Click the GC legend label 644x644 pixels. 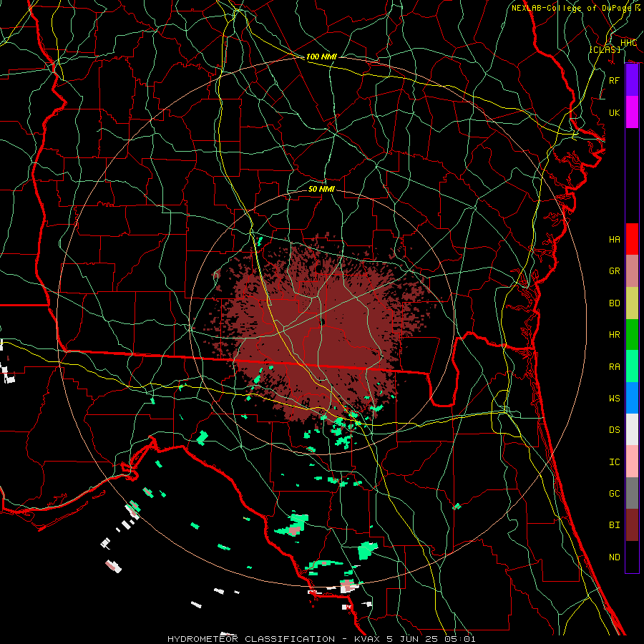[x=614, y=494]
